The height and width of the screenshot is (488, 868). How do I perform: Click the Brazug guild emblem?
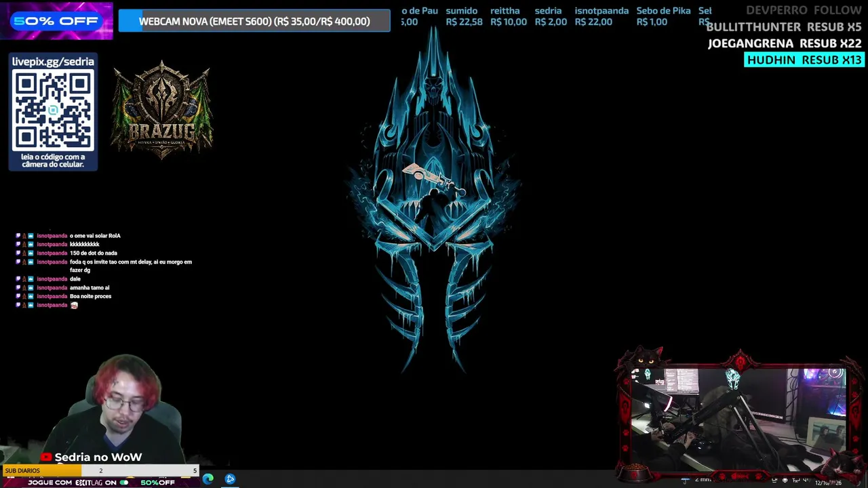[x=162, y=110]
